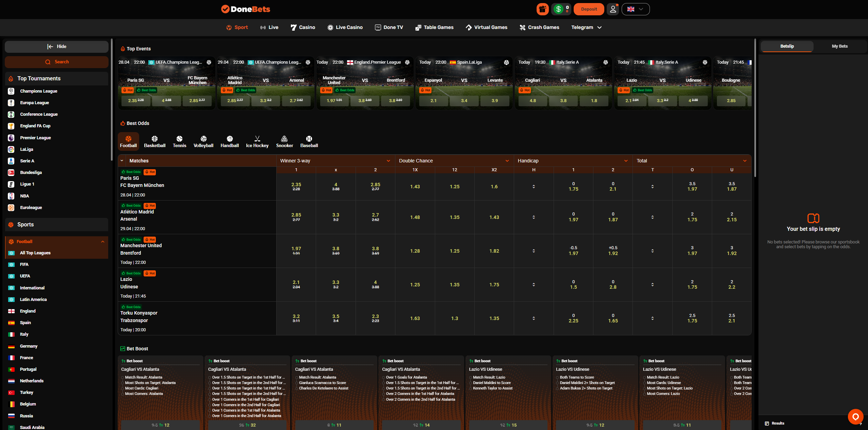Open Total market dropdown
The image size is (868, 430).
click(x=744, y=161)
